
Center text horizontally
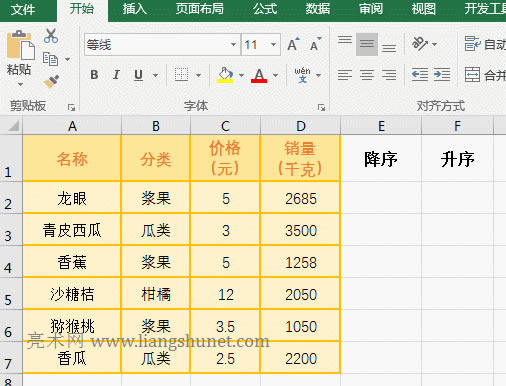[x=367, y=75]
